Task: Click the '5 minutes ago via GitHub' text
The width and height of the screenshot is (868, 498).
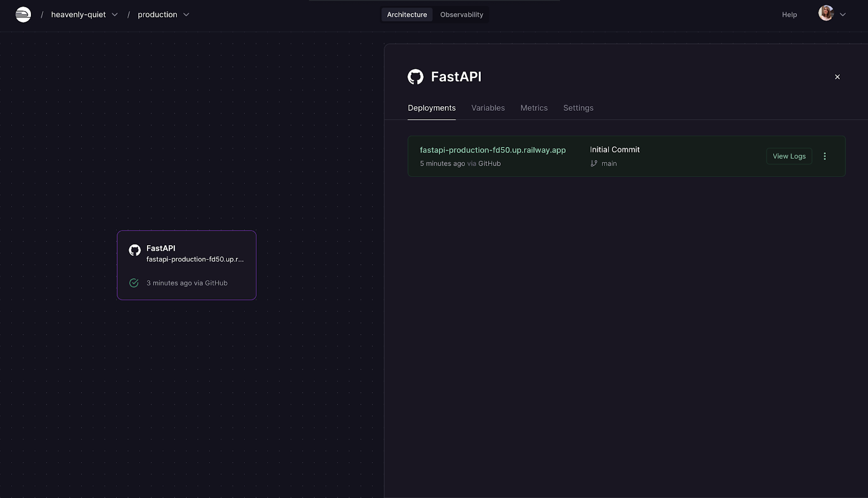Action: tap(460, 163)
